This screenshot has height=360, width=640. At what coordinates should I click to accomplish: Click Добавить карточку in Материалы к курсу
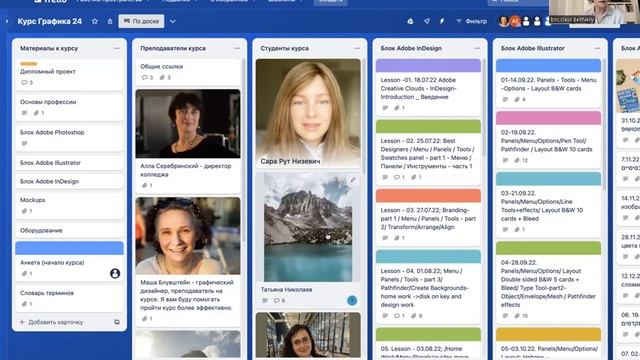coord(51,322)
